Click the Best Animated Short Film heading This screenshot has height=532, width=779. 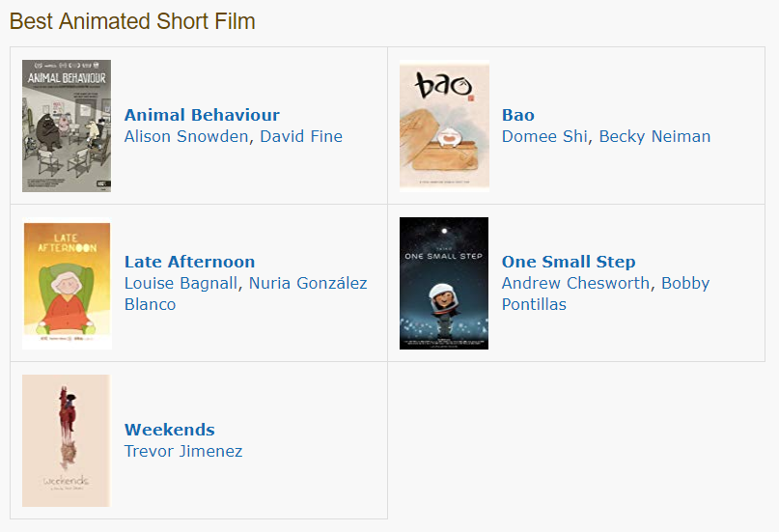coord(132,21)
